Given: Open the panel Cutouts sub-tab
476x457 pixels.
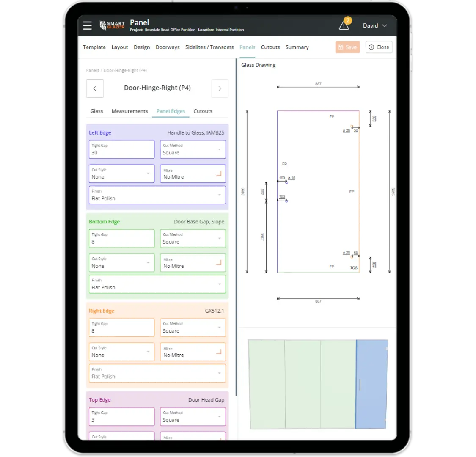Looking at the screenshot, I should pyautogui.click(x=203, y=111).
